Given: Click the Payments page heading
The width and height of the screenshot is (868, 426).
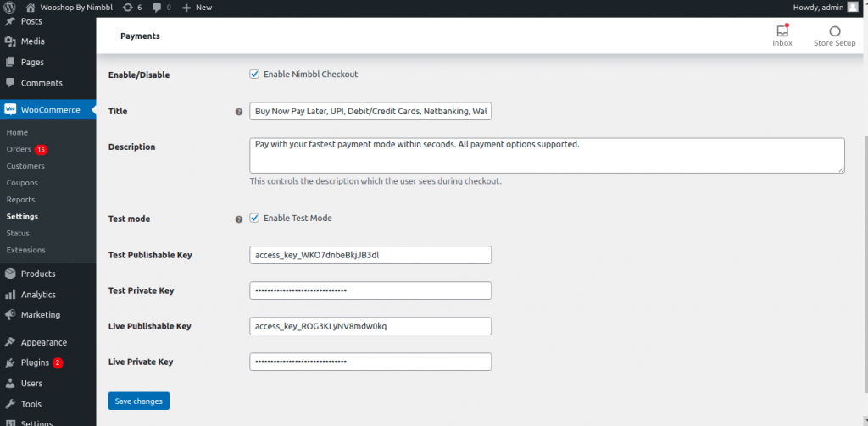Looking at the screenshot, I should (x=140, y=36).
